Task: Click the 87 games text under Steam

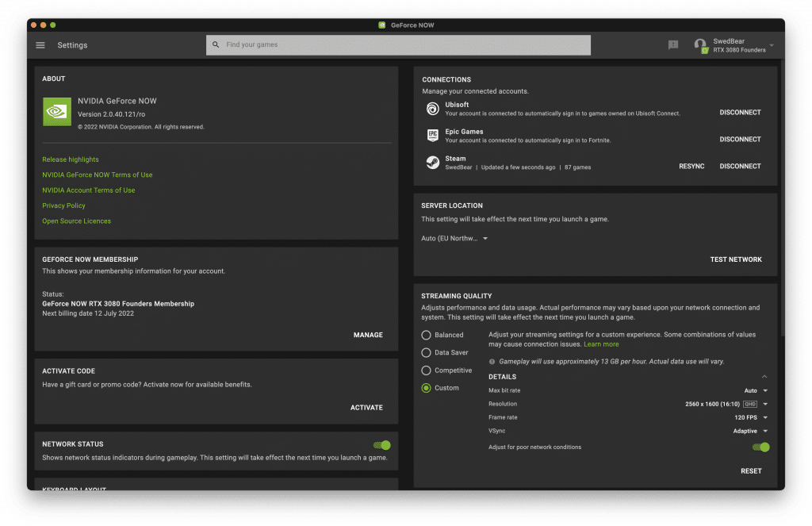Action: pos(577,167)
